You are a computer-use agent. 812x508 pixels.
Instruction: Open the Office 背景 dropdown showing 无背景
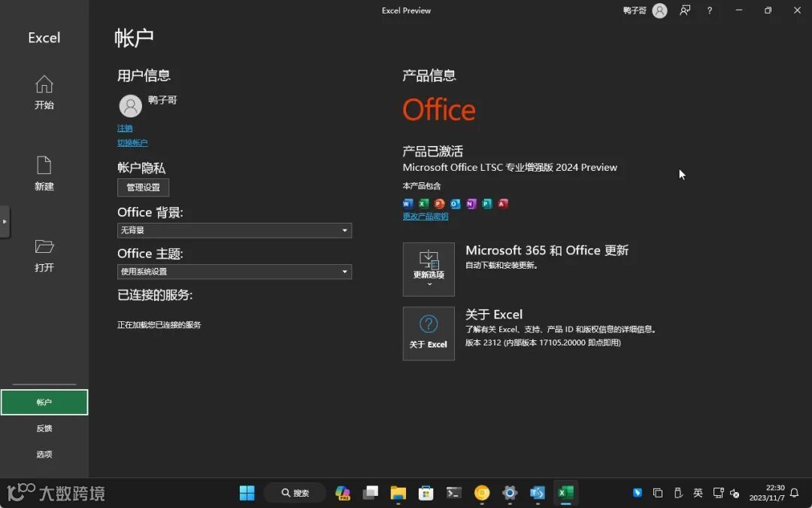[235, 230]
